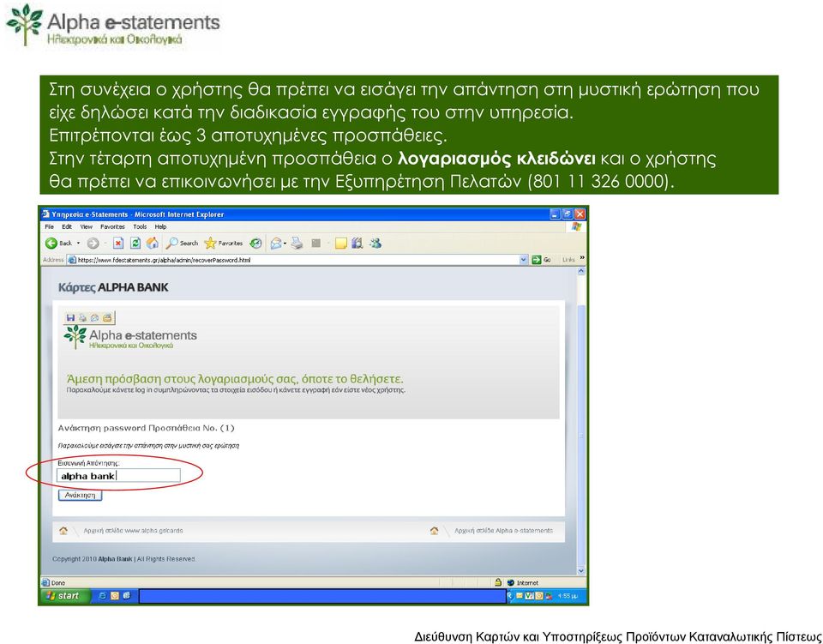
Task: Click the Windows flag logo in the menu bar
Action: 576,226
